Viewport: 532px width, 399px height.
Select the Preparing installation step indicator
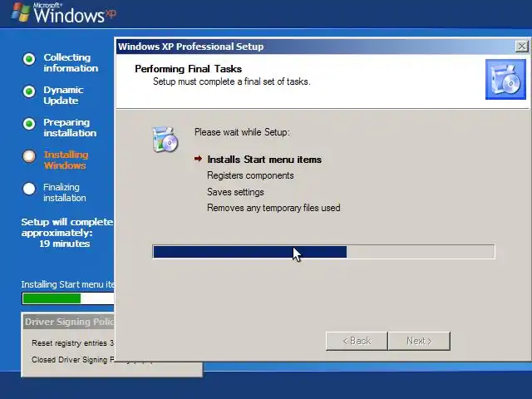(29, 124)
